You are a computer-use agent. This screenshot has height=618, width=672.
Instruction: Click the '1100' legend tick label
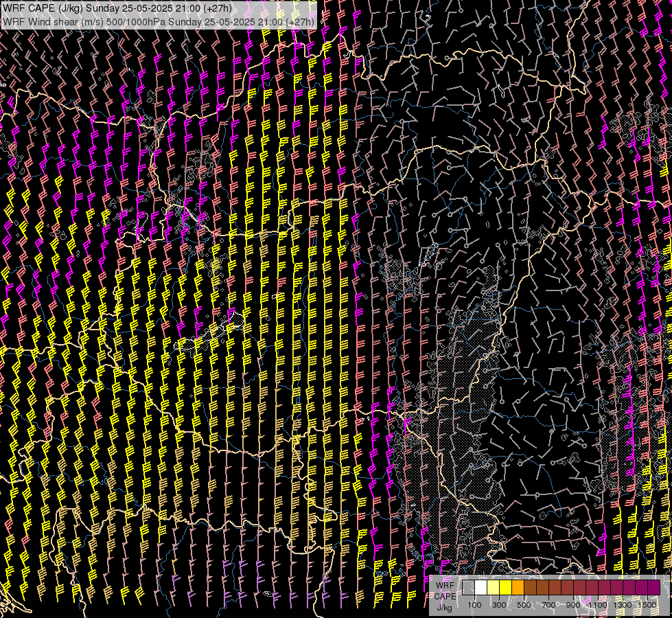(598, 605)
